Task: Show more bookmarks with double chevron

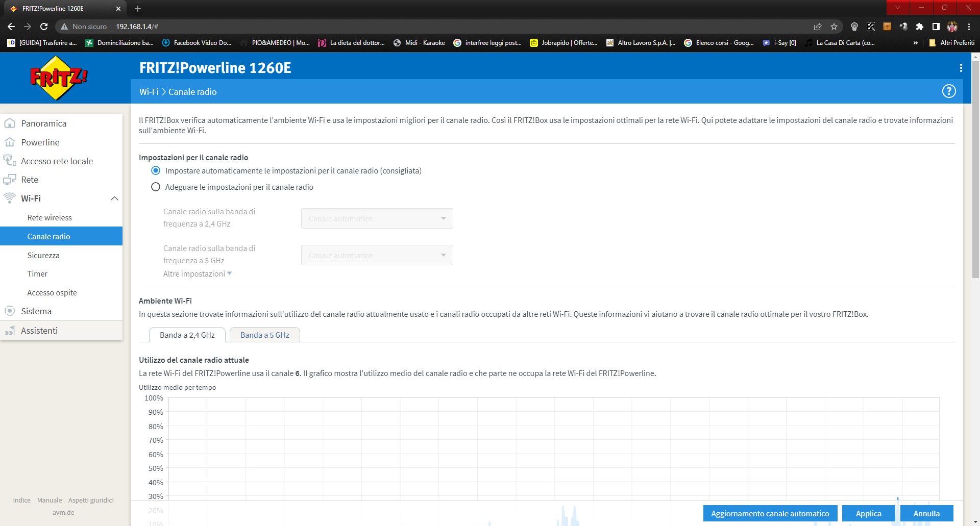Action: [x=915, y=43]
